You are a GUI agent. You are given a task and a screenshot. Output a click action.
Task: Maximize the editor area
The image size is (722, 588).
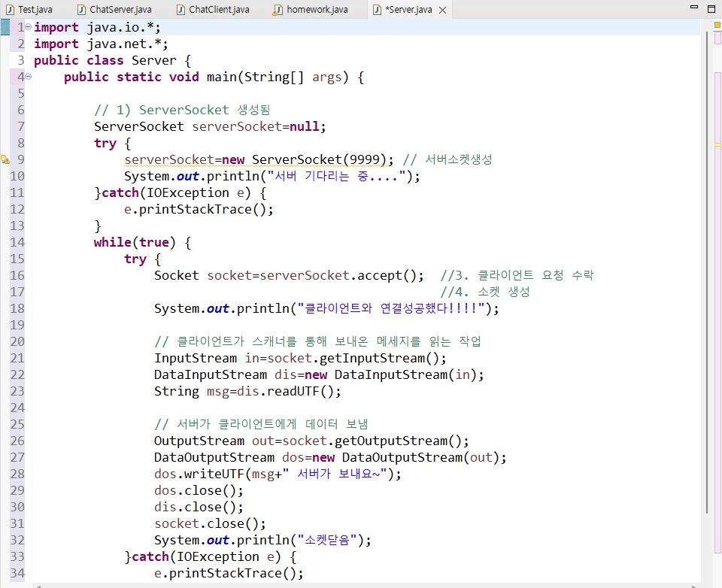pos(711,9)
